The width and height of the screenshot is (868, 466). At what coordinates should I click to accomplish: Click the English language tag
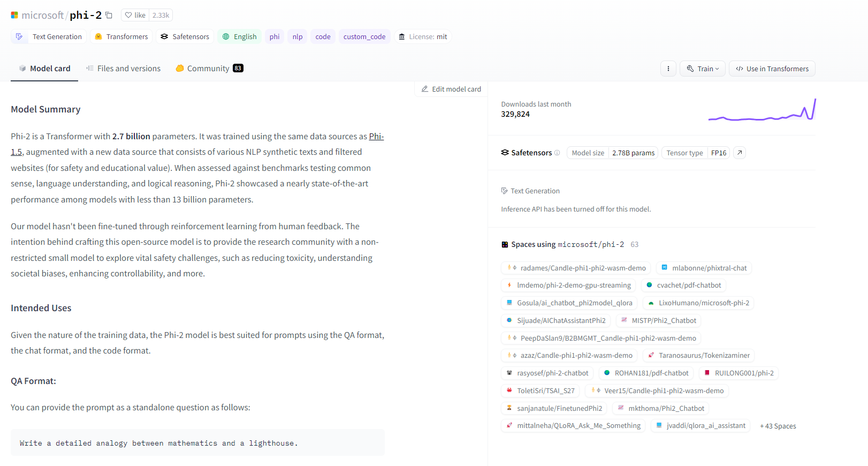tap(240, 36)
